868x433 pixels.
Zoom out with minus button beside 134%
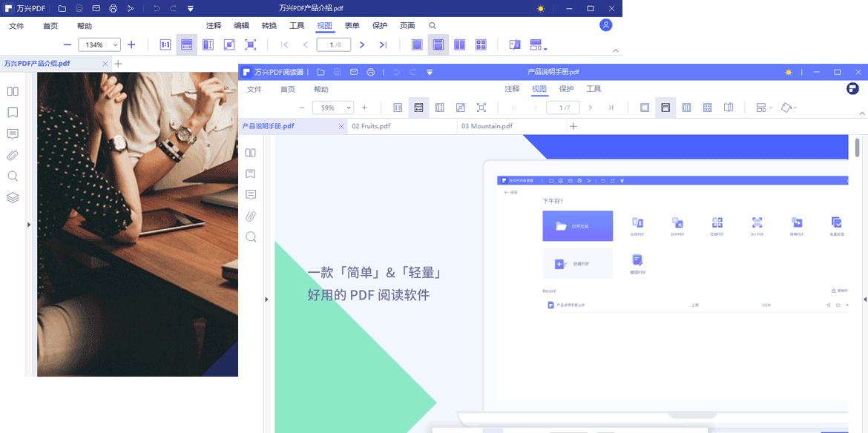[x=67, y=44]
